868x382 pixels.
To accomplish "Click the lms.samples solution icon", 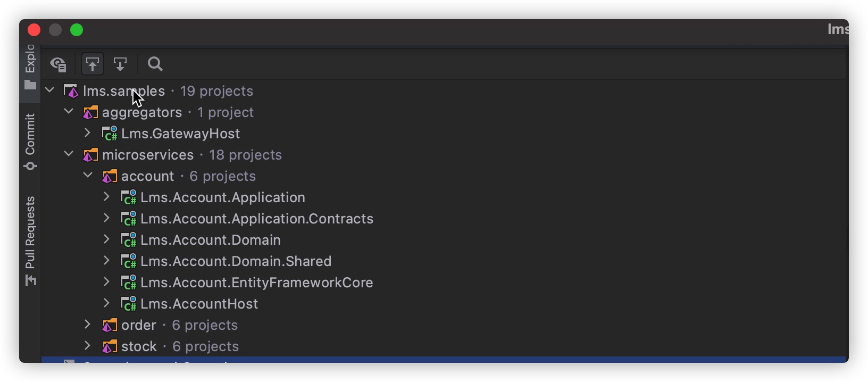I will pyautogui.click(x=71, y=91).
